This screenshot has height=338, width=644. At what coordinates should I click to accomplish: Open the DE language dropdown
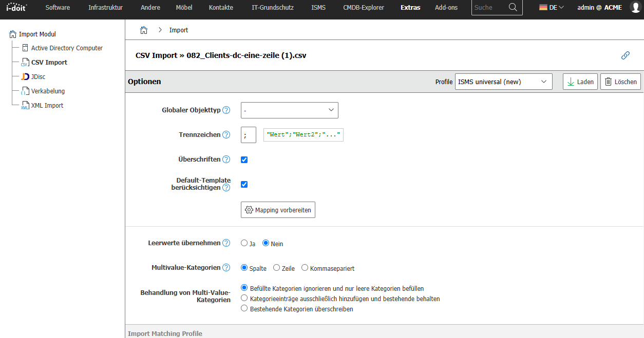(x=552, y=8)
